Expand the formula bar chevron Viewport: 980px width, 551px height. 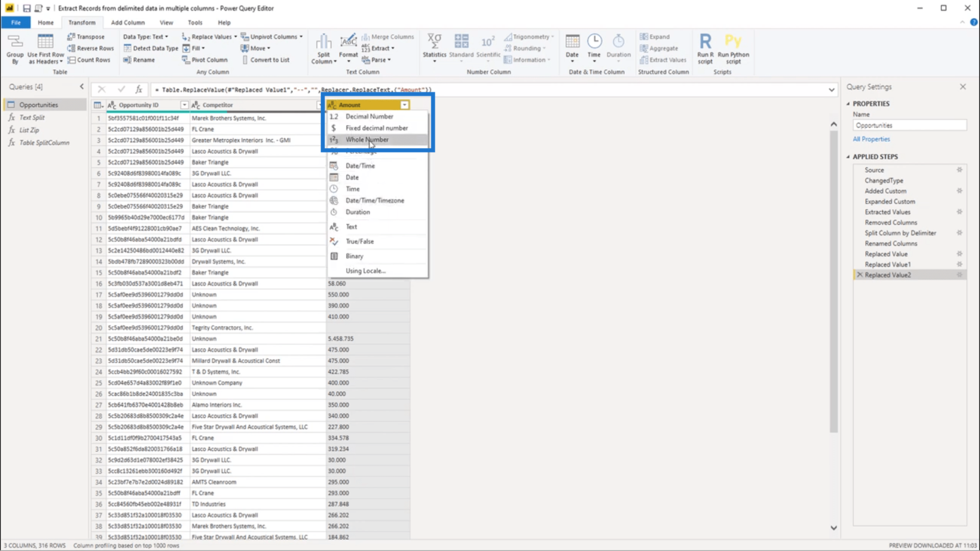831,90
